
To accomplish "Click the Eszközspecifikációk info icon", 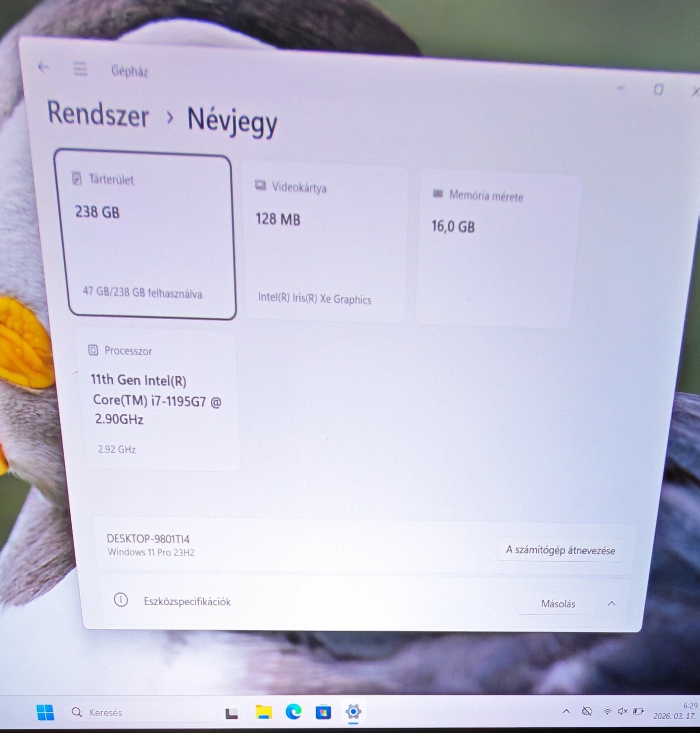I will (x=121, y=600).
